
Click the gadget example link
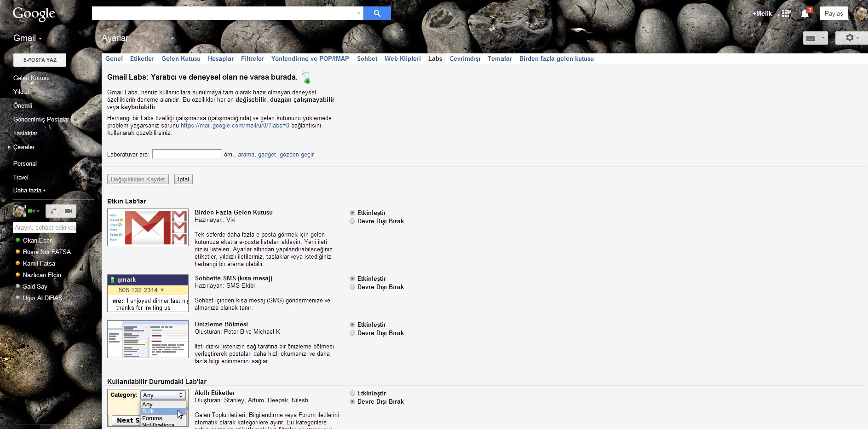[x=267, y=154]
